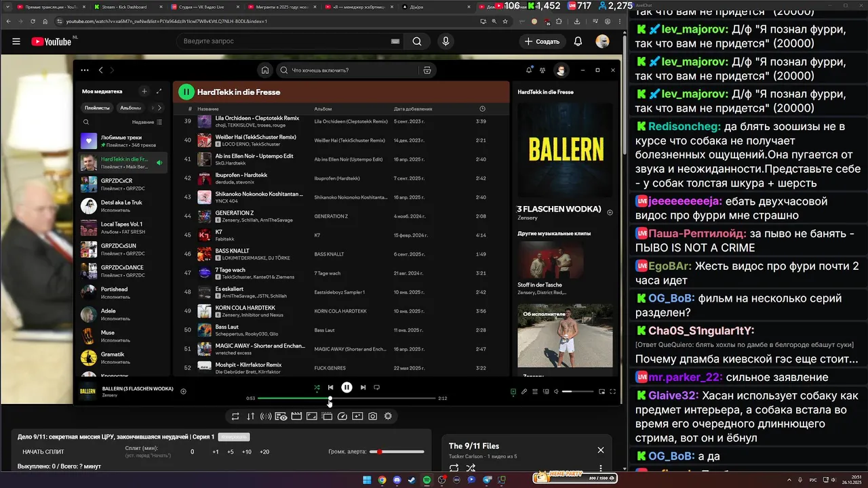
Task: Add +10 minutes to split
Action: point(247,452)
